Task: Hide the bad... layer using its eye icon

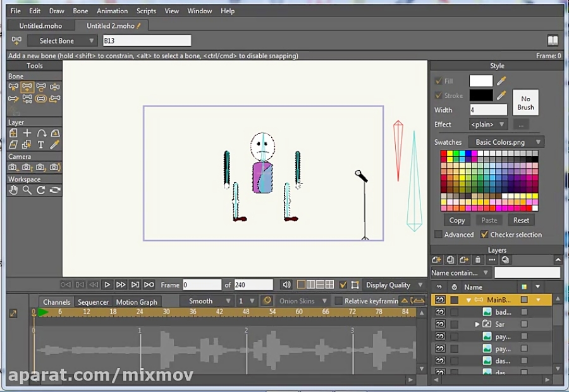Action: (440, 312)
